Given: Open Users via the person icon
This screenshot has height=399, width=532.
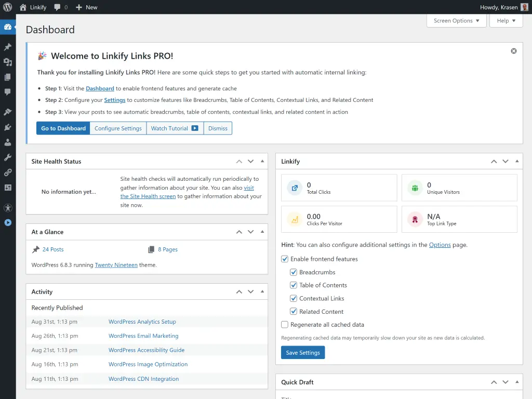Looking at the screenshot, I should (x=7, y=142).
